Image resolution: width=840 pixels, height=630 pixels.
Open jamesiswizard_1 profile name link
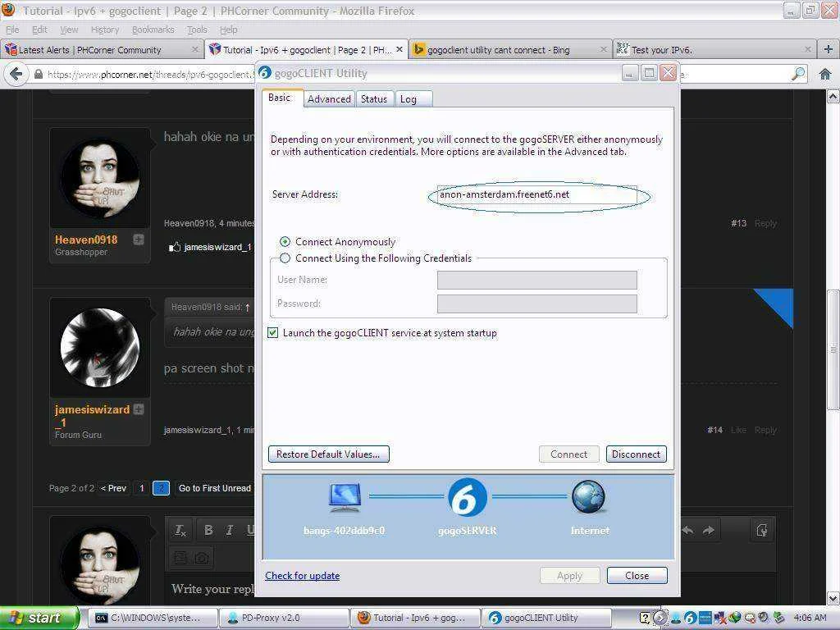pyautogui.click(x=92, y=416)
